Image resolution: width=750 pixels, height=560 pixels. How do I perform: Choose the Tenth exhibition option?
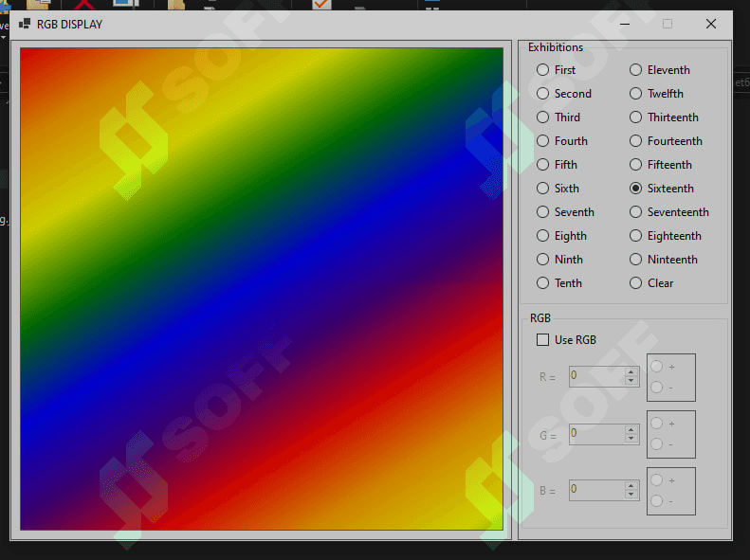click(x=542, y=283)
